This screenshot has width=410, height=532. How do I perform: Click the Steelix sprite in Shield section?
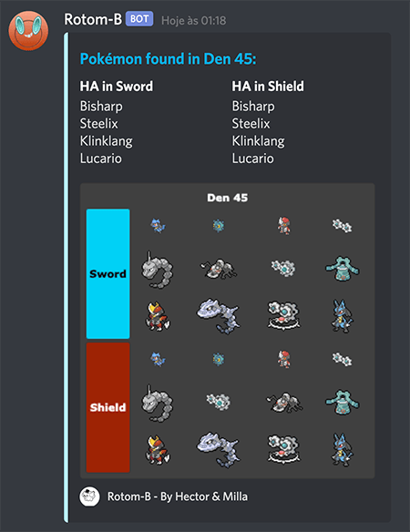(219, 449)
